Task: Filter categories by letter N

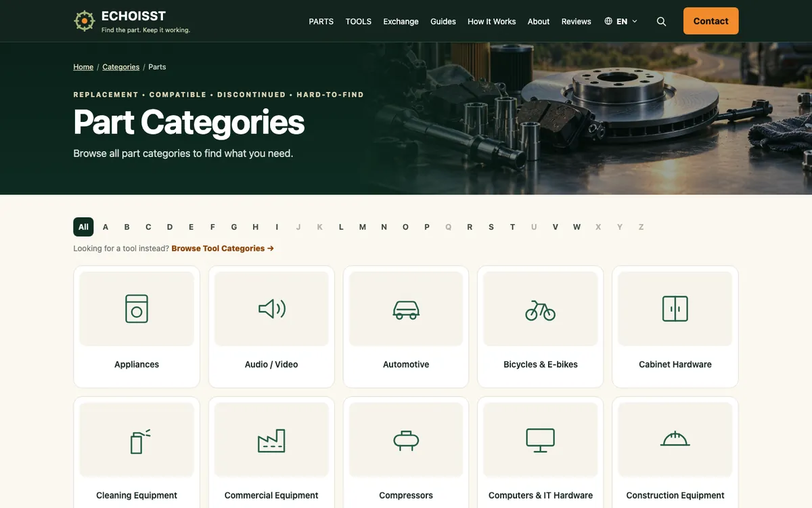Action: point(384,227)
